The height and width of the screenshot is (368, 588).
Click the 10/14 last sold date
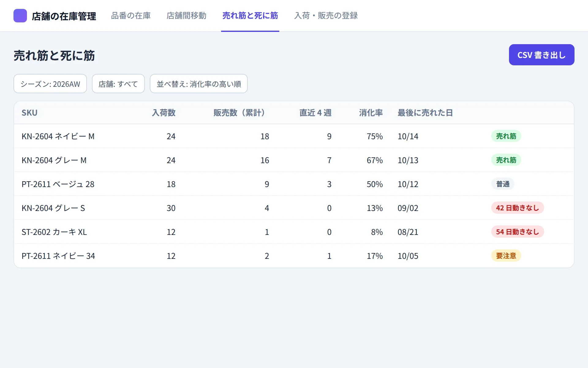click(x=408, y=136)
